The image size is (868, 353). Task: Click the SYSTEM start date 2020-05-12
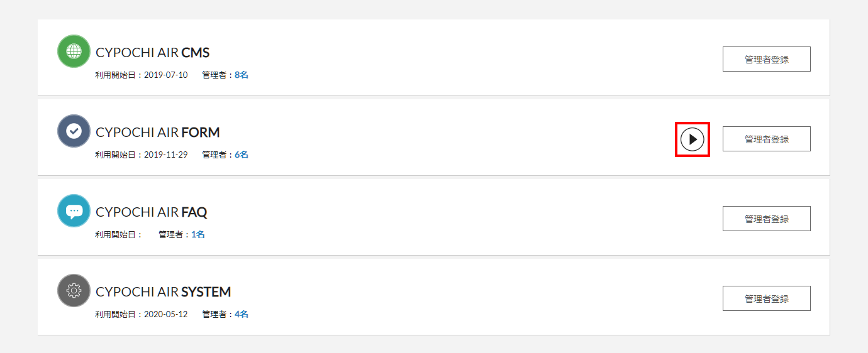tap(165, 314)
